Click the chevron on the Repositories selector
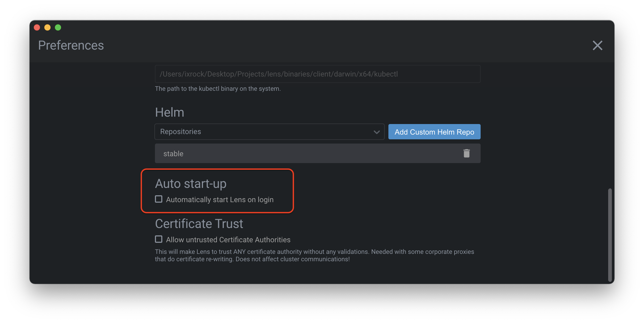This screenshot has width=644, height=323. pos(376,132)
